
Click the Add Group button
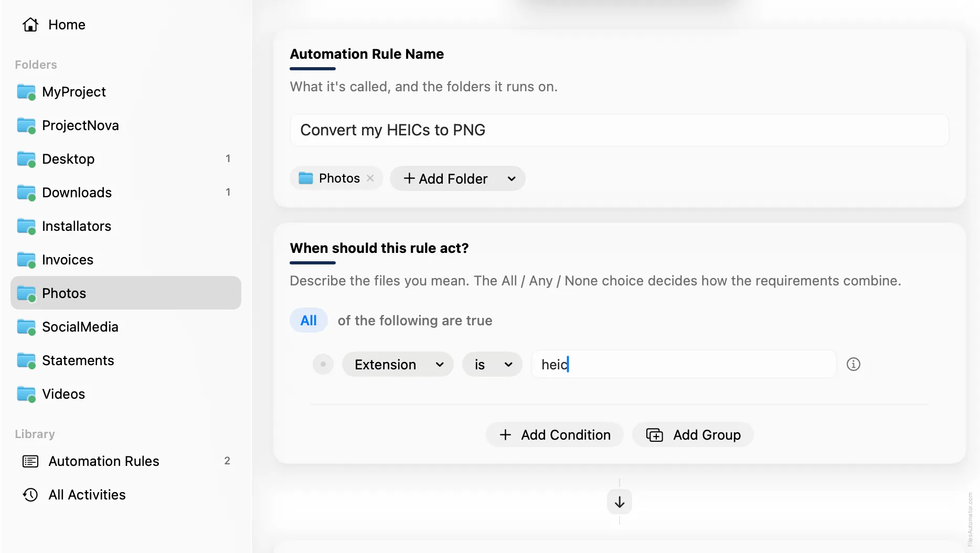coord(693,435)
